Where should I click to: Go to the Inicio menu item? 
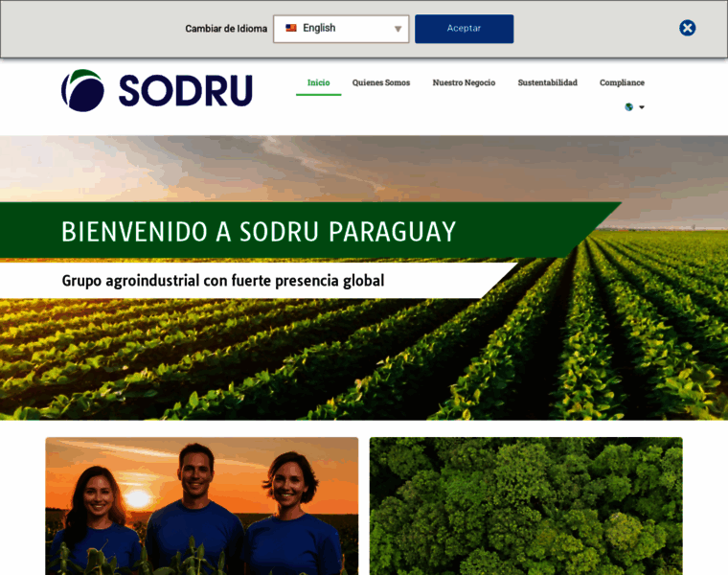318,82
